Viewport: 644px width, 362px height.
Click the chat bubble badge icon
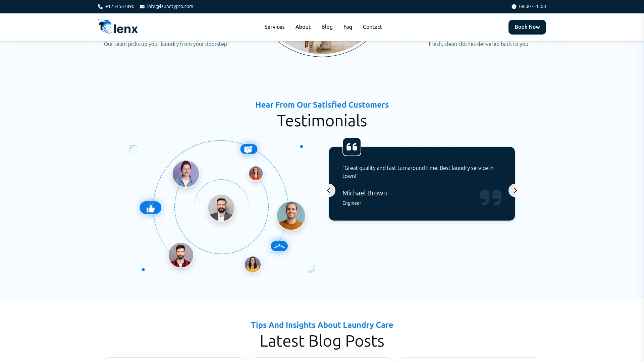(249, 149)
